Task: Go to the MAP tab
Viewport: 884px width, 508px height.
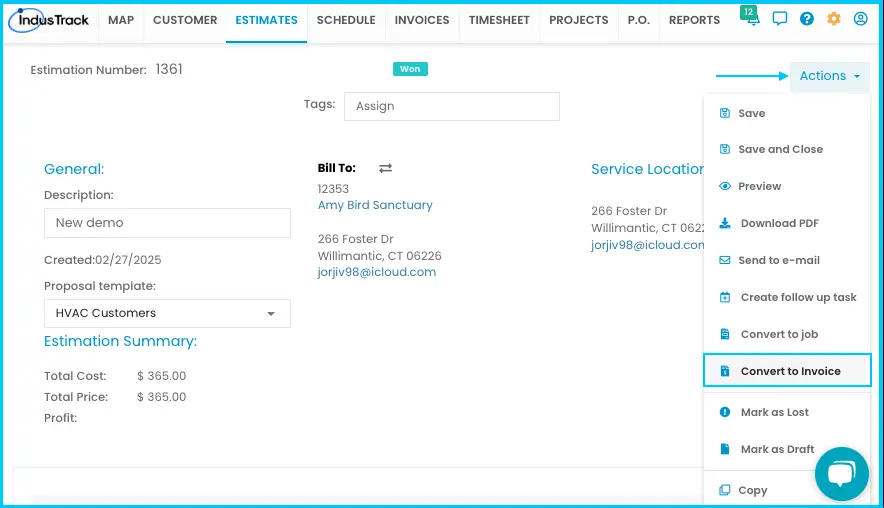Action: [121, 20]
